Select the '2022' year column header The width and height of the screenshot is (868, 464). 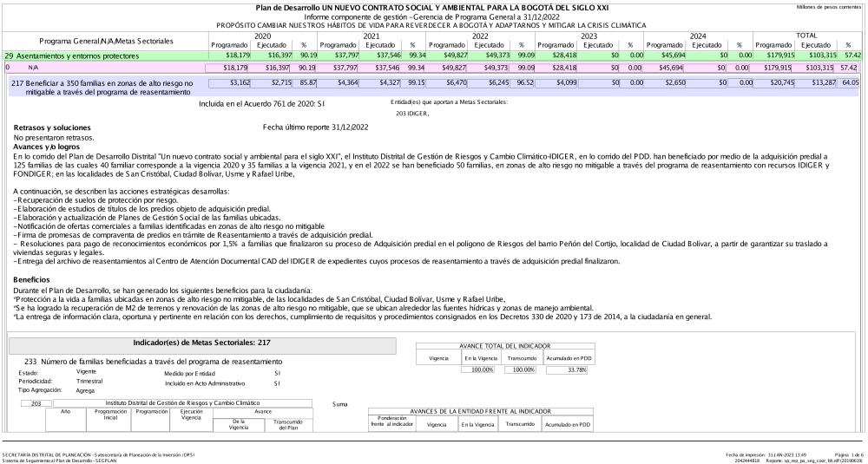(477, 36)
